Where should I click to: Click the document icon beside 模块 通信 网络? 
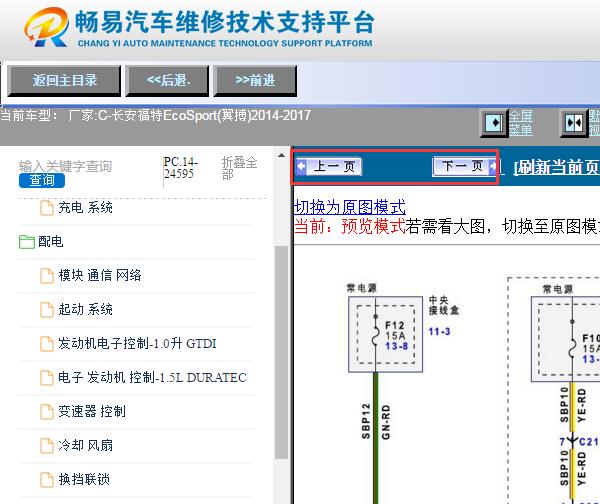[47, 276]
